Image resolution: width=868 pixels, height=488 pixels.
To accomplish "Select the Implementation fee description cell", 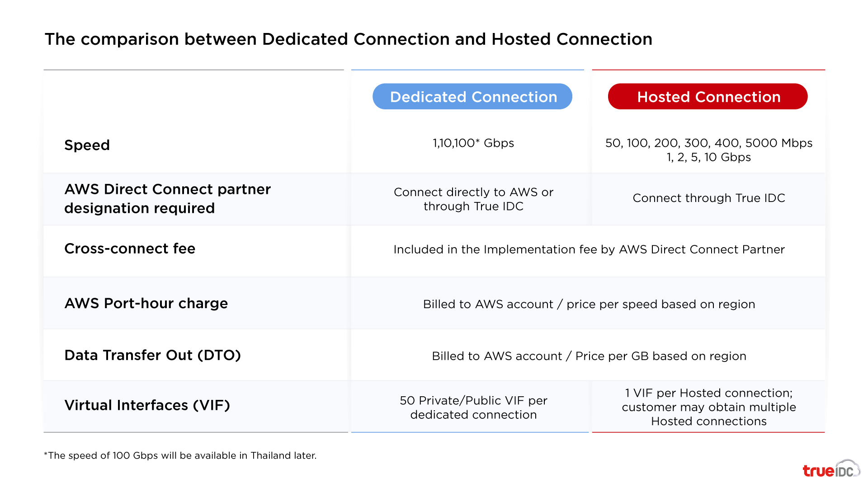I will coord(589,249).
